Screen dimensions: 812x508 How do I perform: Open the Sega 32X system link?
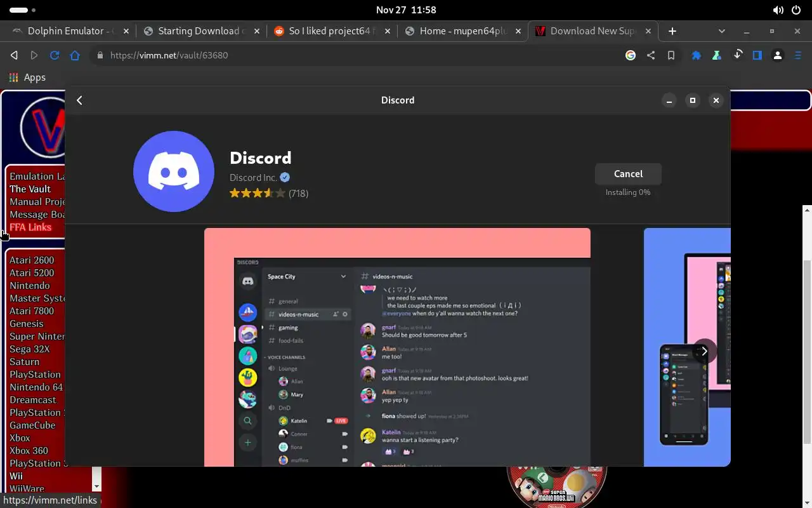point(29,349)
